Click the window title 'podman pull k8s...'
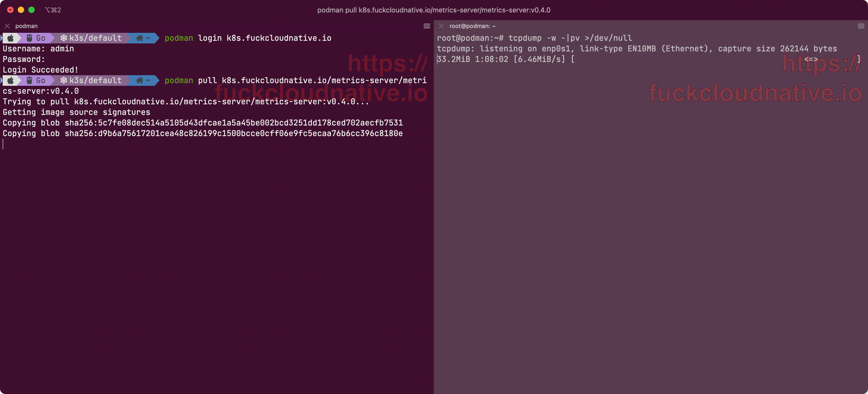This screenshot has height=394, width=868. coord(434,10)
